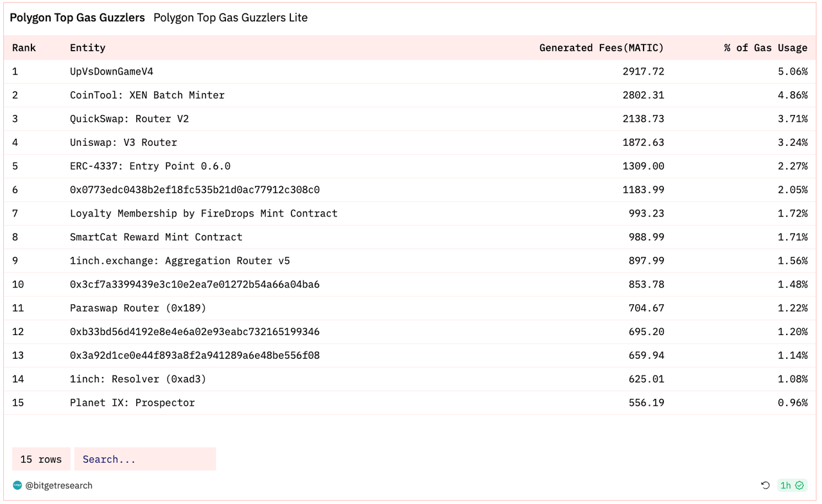Image resolution: width=822 pixels, height=504 pixels.
Task: Click the 1.72% gas usage value
Action: (792, 213)
